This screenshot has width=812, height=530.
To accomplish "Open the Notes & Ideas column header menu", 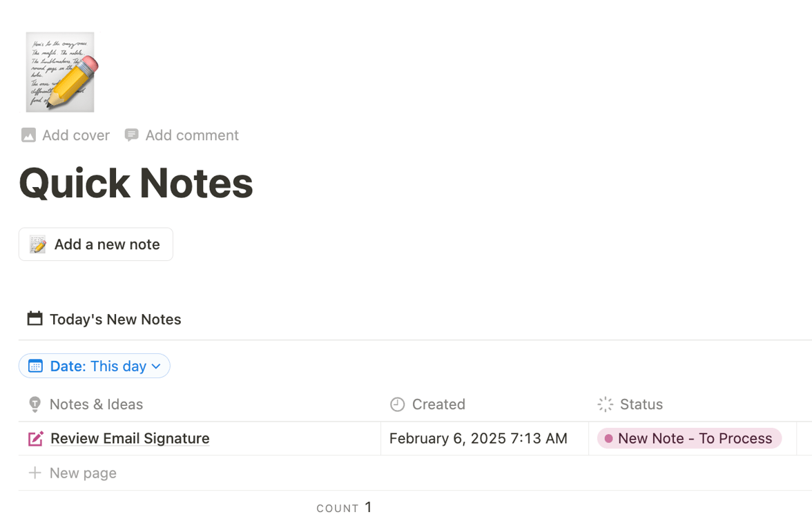I will (x=96, y=404).
